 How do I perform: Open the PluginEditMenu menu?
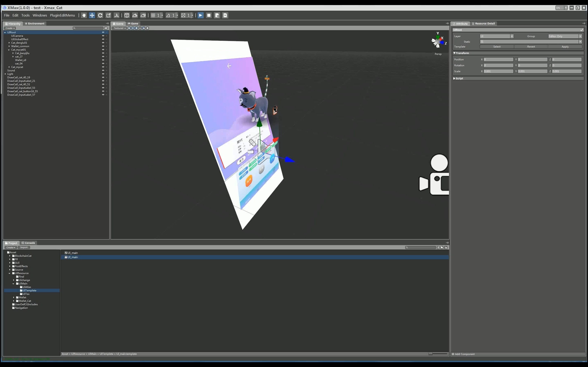[x=62, y=15]
